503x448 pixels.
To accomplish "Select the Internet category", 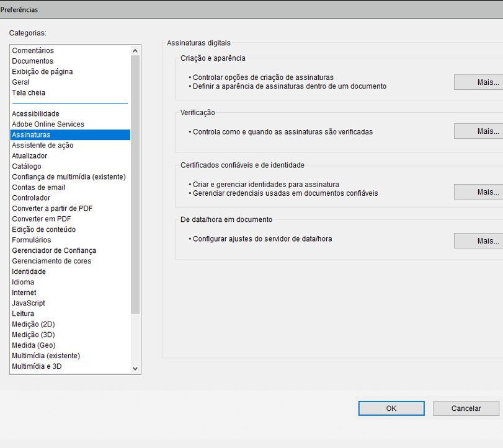I will [x=24, y=292].
